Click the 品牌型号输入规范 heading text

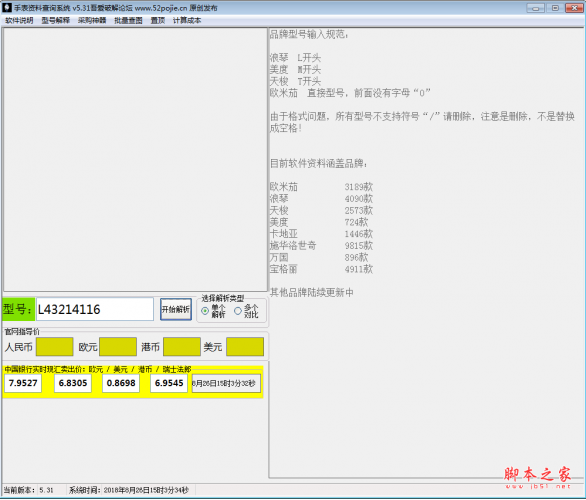pyautogui.click(x=309, y=35)
